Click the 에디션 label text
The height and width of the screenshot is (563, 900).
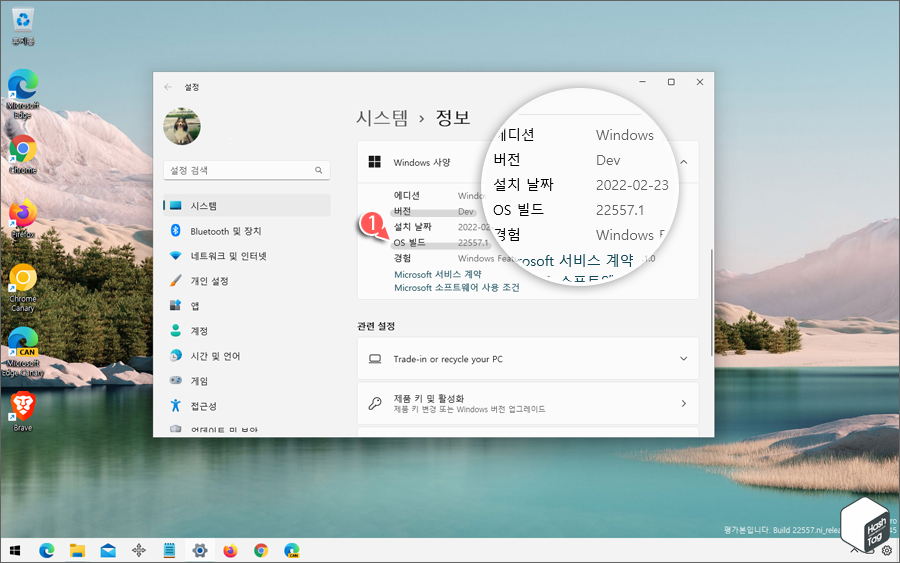[x=406, y=196]
